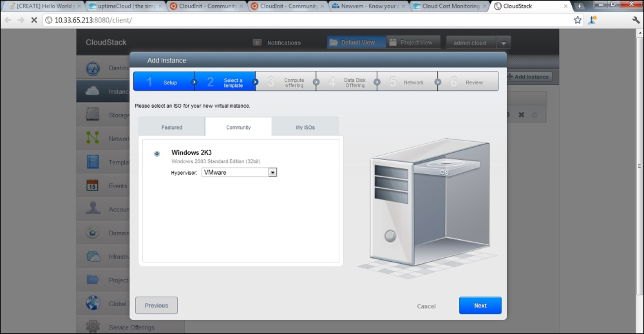Image resolution: width=644 pixels, height=334 pixels.
Task: Select the Network topology icon
Action: [x=93, y=139]
